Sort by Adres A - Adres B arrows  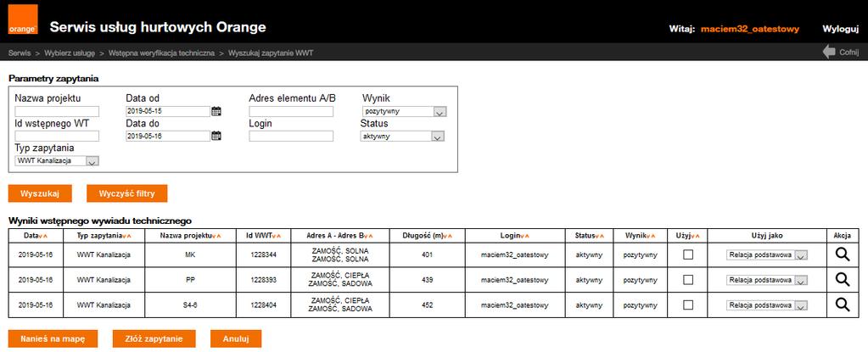[x=368, y=236]
